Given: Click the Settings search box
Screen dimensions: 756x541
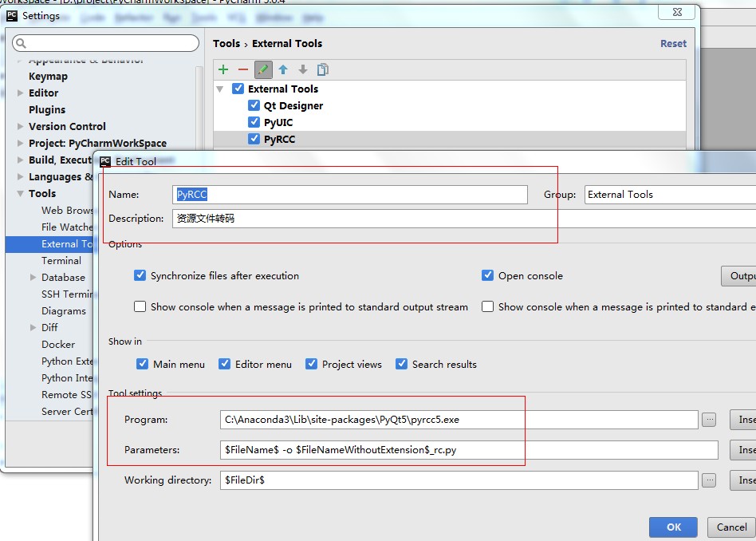Looking at the screenshot, I should pyautogui.click(x=105, y=43).
